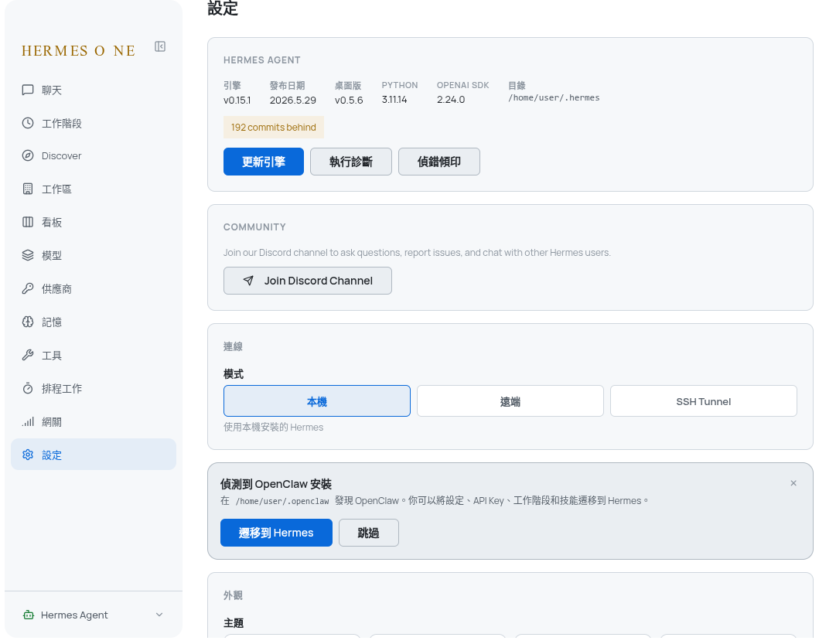Click 遷移到 Hermes migrate button
Viewport: 836px width, 644px height.
(x=276, y=533)
